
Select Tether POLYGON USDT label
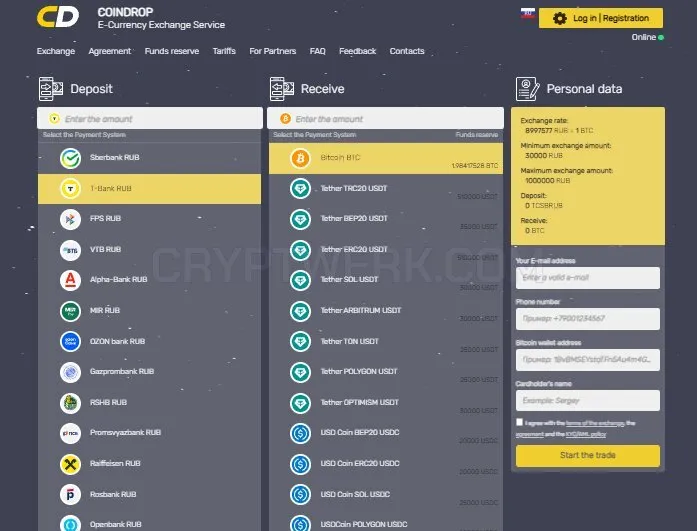[359, 371]
